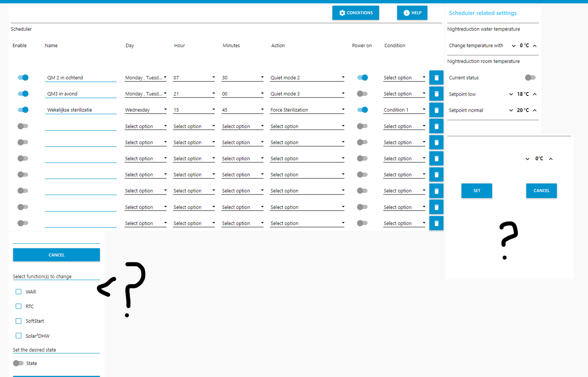Click the 'Select function(s) to change' label
The image size is (588, 377).
point(42,276)
